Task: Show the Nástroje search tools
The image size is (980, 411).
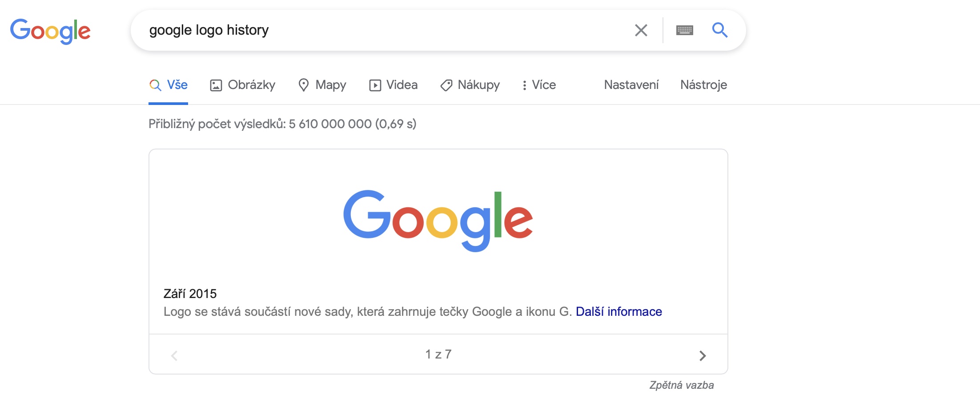Action: (703, 85)
